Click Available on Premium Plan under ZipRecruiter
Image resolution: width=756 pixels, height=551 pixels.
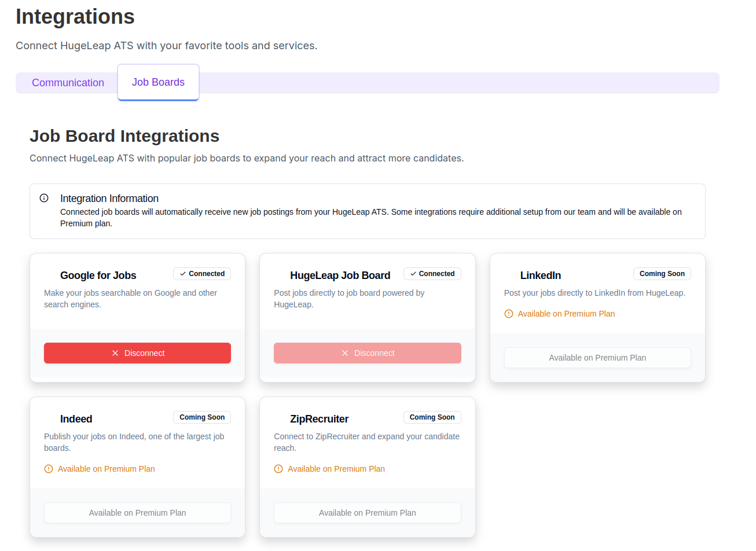point(367,512)
